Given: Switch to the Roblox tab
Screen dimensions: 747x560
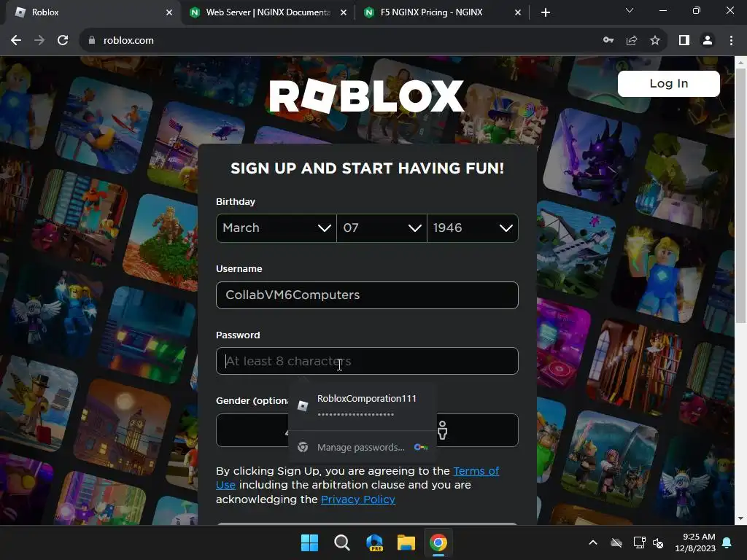Looking at the screenshot, I should coord(90,12).
